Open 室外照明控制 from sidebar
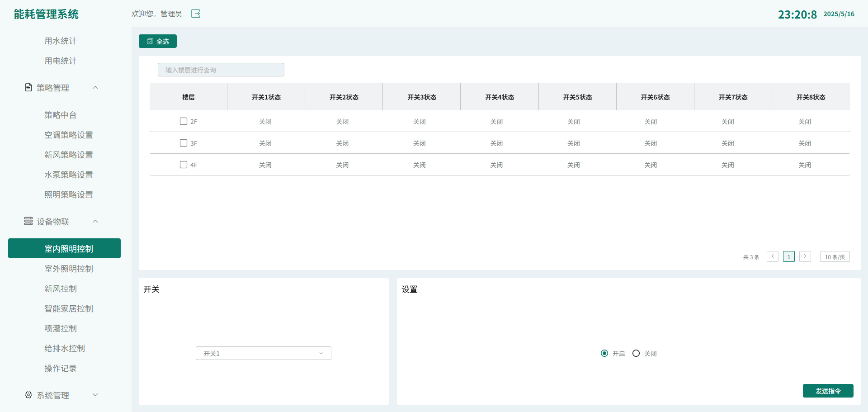The image size is (868, 412). [69, 269]
